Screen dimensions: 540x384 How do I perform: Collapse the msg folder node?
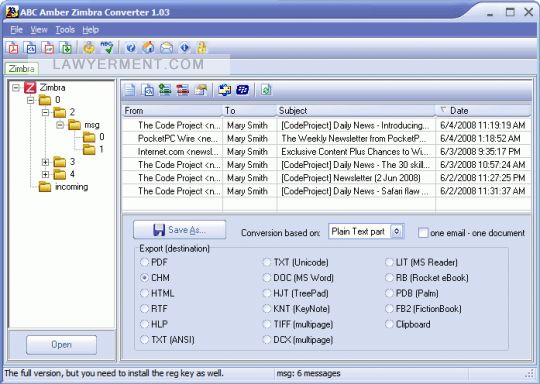tap(60, 125)
